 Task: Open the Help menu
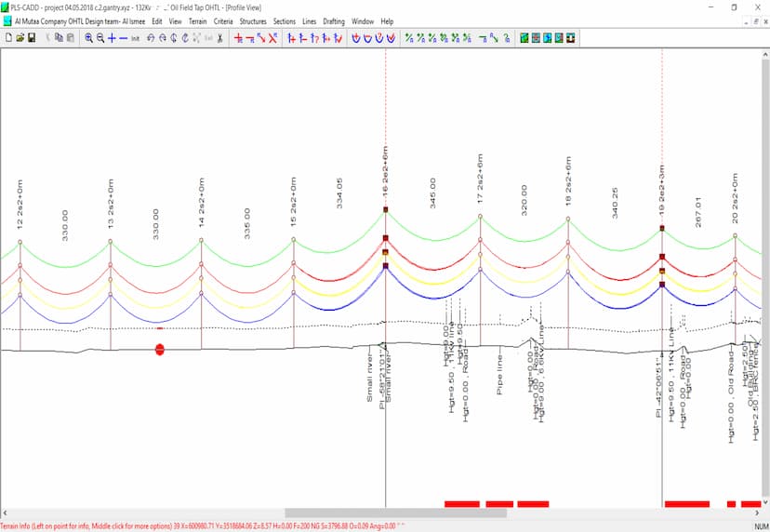click(387, 21)
